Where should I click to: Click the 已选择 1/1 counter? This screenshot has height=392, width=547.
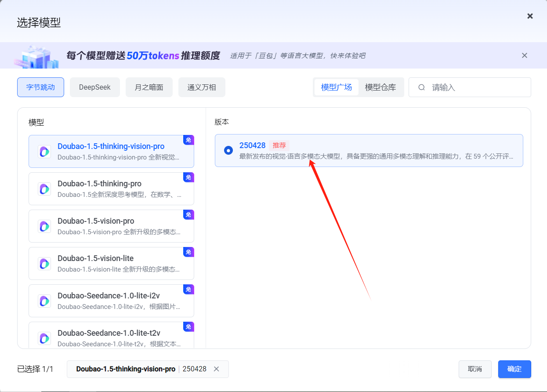pos(35,369)
